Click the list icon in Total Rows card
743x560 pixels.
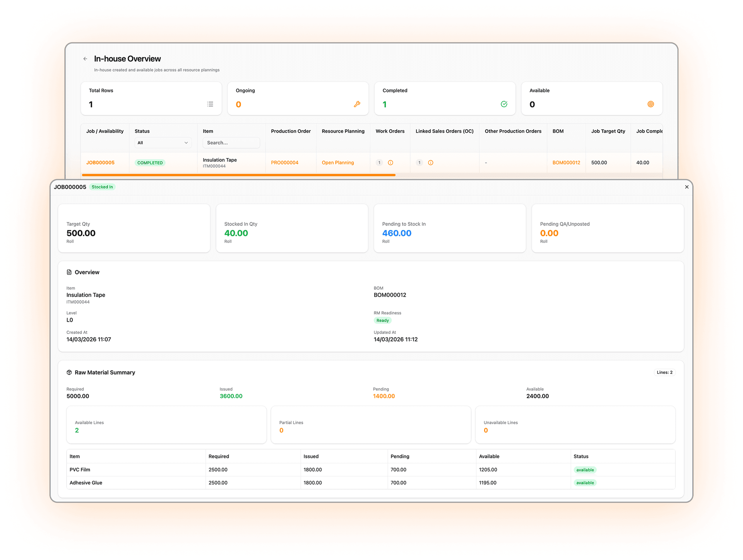click(x=210, y=104)
